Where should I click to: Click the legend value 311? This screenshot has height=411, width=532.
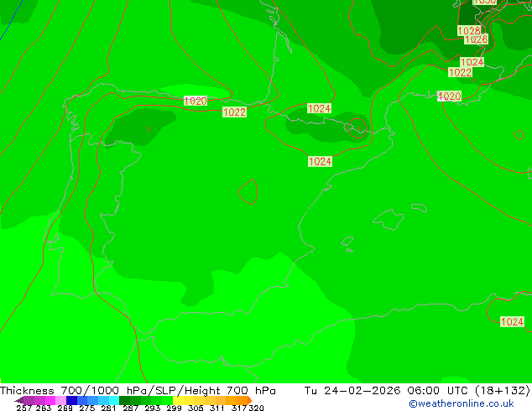[x=216, y=408]
